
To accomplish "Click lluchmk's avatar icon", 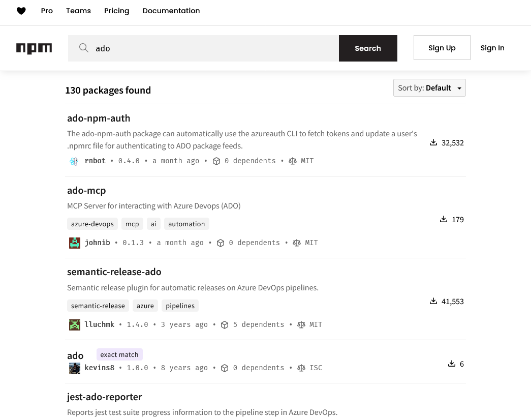I will (75, 325).
